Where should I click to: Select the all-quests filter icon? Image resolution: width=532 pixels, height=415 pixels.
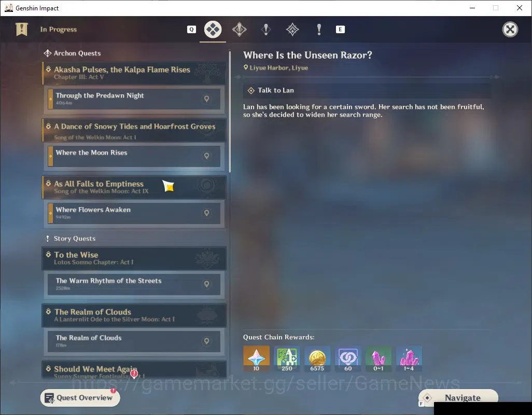[x=213, y=30]
